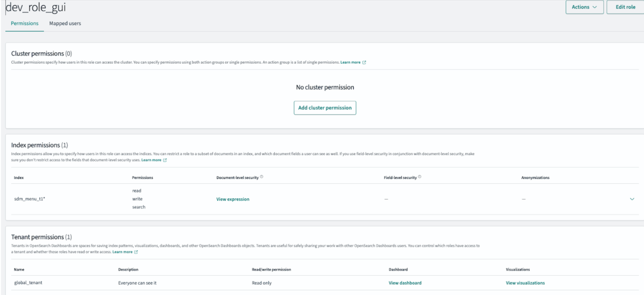Click Add cluster permission button

coord(325,108)
